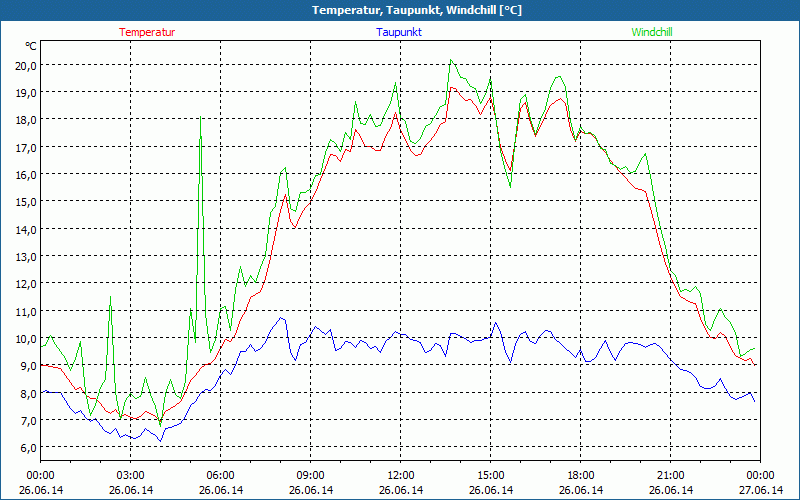Click the '26.06.14' date under 12:00

click(x=401, y=490)
